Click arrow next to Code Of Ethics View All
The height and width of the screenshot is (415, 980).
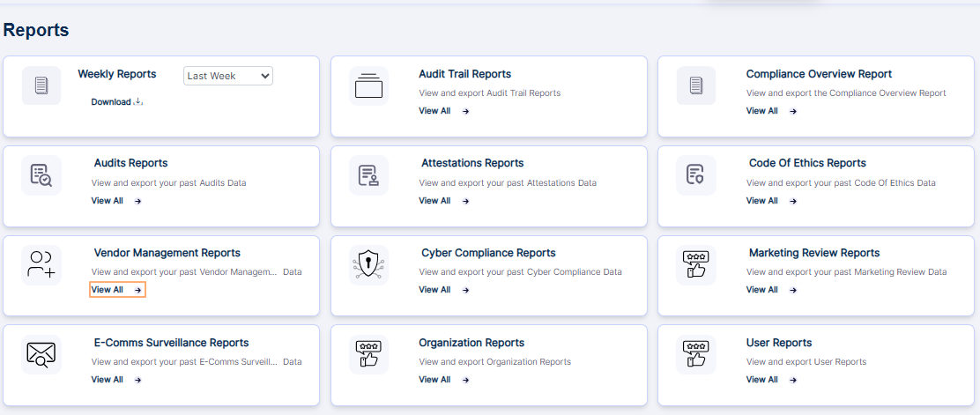pyautogui.click(x=793, y=201)
